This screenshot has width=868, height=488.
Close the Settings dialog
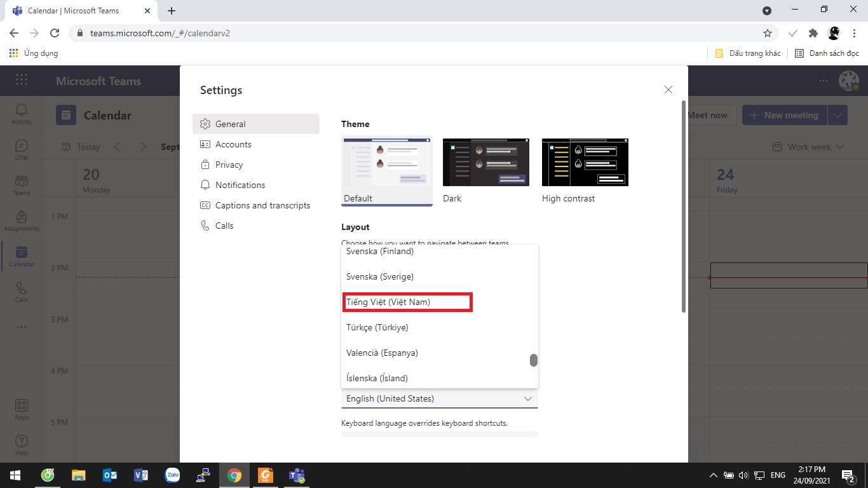click(x=668, y=90)
